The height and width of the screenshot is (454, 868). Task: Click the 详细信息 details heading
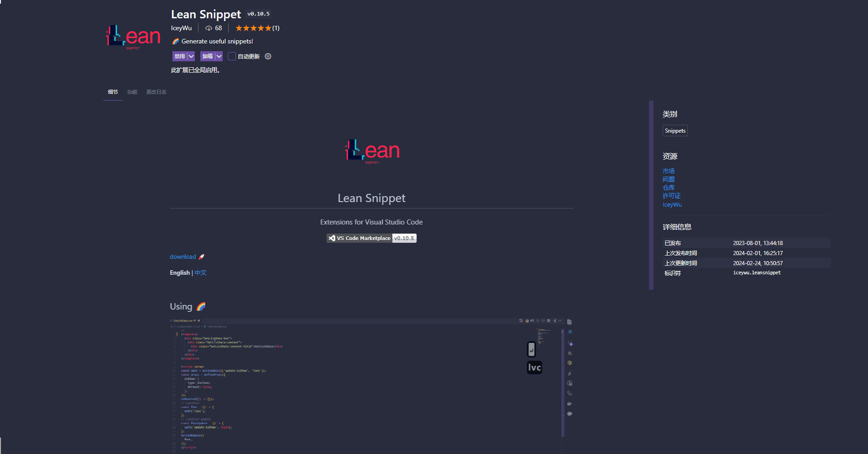click(677, 227)
